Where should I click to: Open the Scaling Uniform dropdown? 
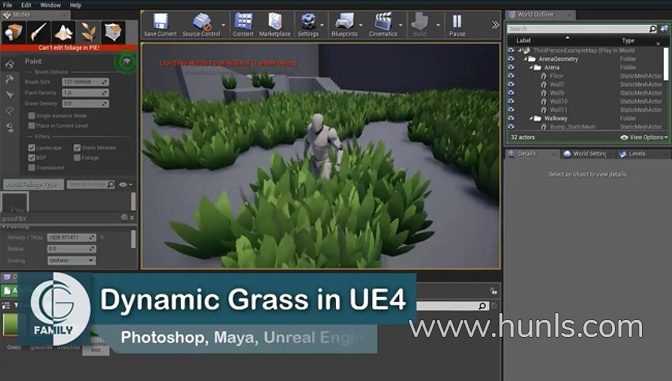click(x=72, y=260)
